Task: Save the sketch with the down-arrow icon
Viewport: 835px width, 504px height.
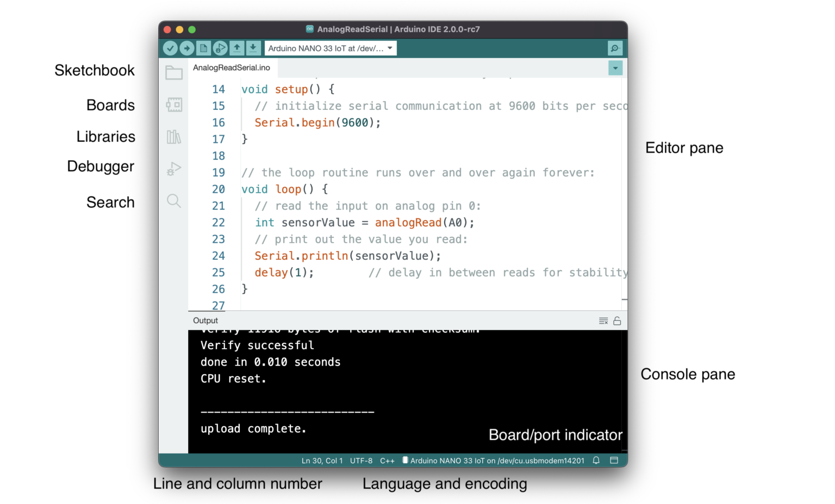Action: pyautogui.click(x=253, y=48)
